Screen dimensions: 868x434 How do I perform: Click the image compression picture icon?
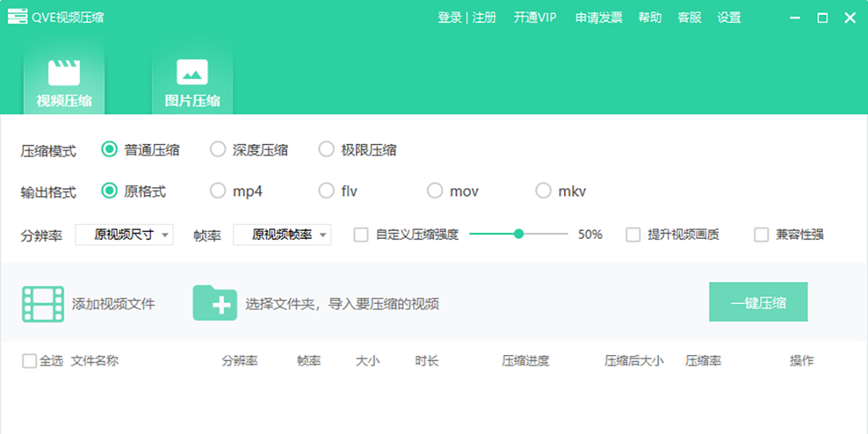point(192,73)
